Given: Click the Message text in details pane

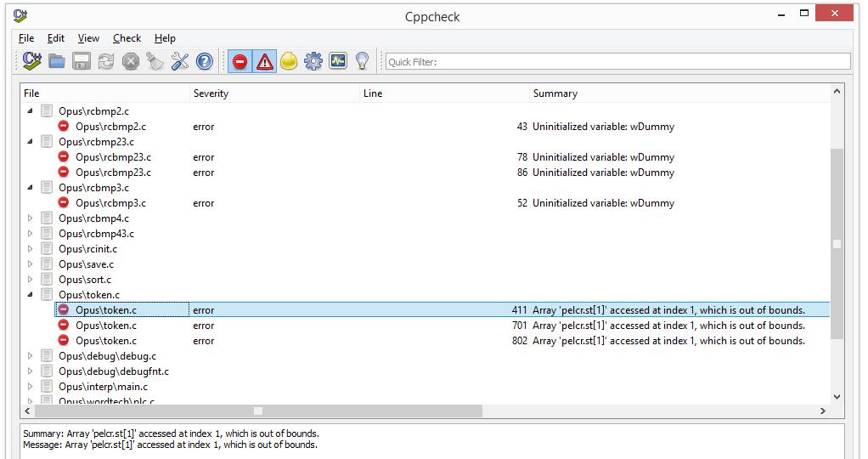Looking at the screenshot, I should pos(170,445).
